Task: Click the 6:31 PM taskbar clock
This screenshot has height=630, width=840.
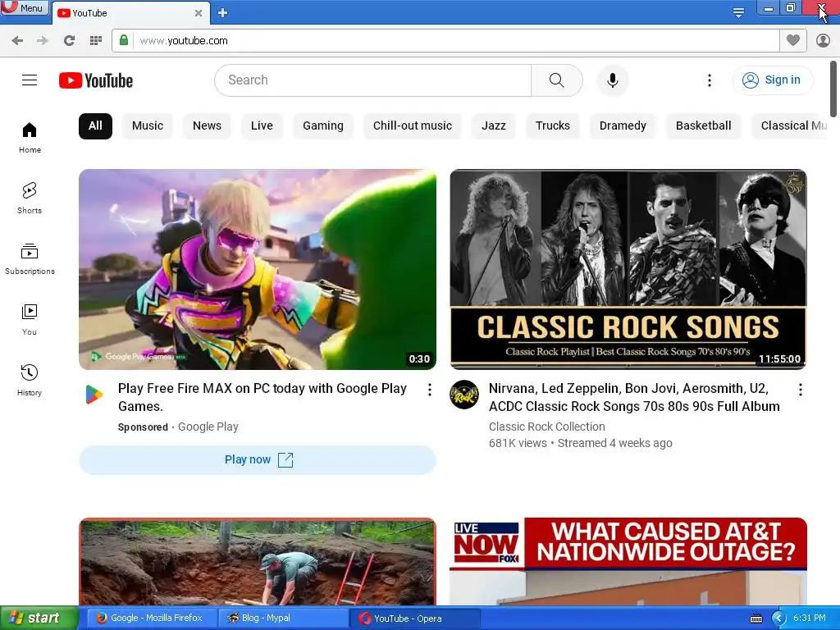Action: 810,619
